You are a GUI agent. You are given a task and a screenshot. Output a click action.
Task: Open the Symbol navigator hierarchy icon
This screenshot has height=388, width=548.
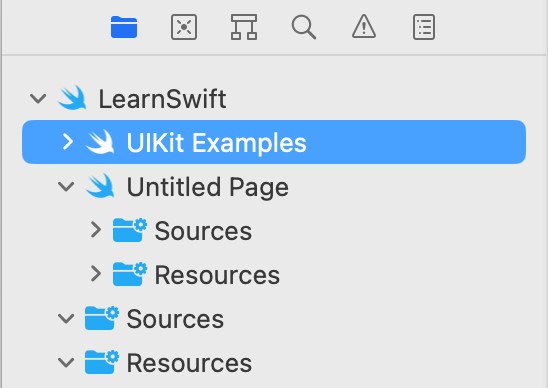click(x=244, y=27)
